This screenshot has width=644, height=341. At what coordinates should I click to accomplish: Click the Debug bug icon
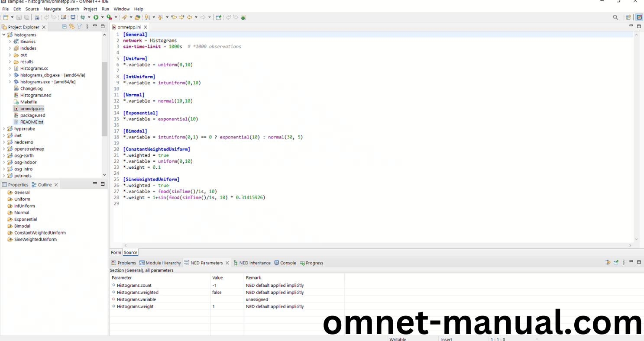[82, 17]
